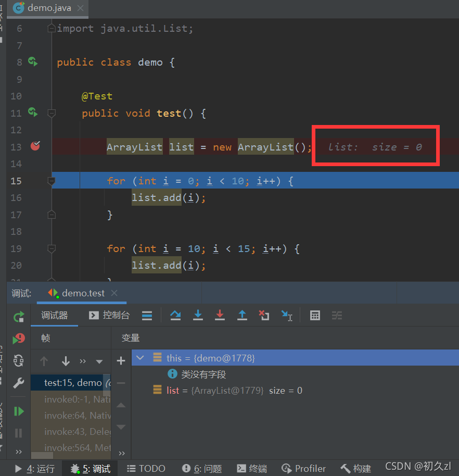459x476 pixels.
Task: Click the Pause Program icon
Action: click(x=19, y=433)
